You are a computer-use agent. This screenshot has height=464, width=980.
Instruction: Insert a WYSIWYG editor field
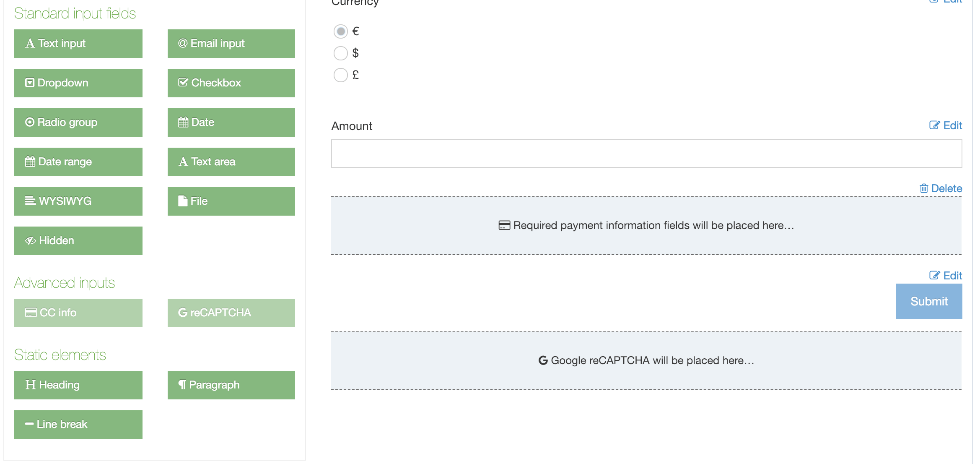coord(78,201)
